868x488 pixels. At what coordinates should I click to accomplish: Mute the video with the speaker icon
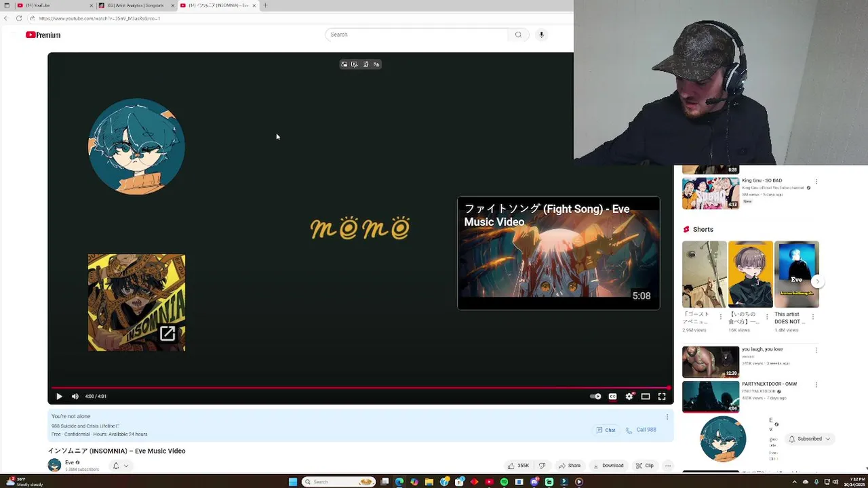[75, 396]
